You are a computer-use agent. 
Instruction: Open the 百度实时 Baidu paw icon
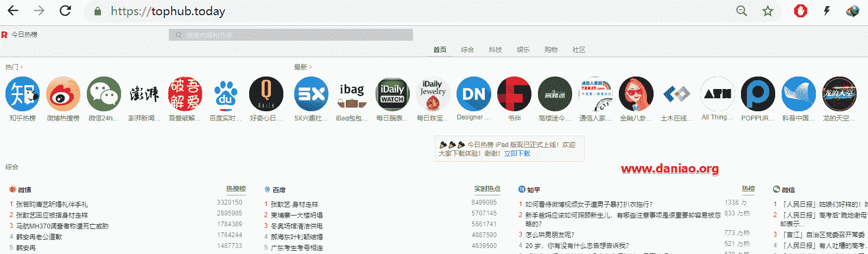coord(225,94)
